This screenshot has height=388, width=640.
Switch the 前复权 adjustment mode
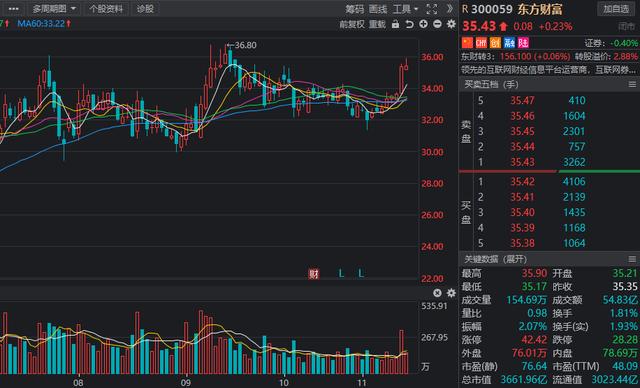[x=351, y=24]
